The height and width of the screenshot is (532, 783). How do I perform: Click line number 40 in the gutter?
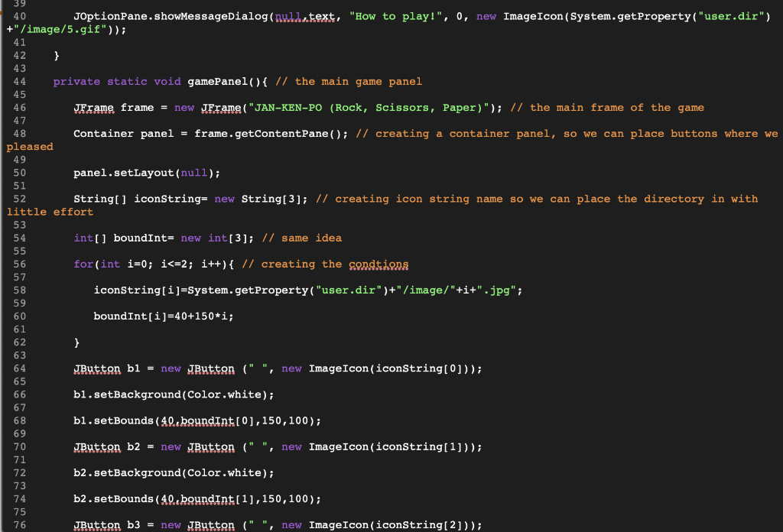(x=19, y=17)
